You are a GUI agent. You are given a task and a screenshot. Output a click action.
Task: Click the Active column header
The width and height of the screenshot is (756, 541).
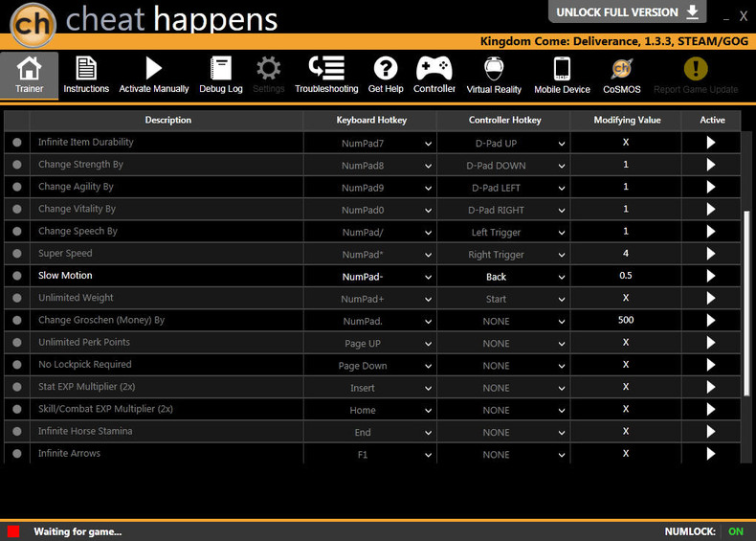pyautogui.click(x=712, y=120)
